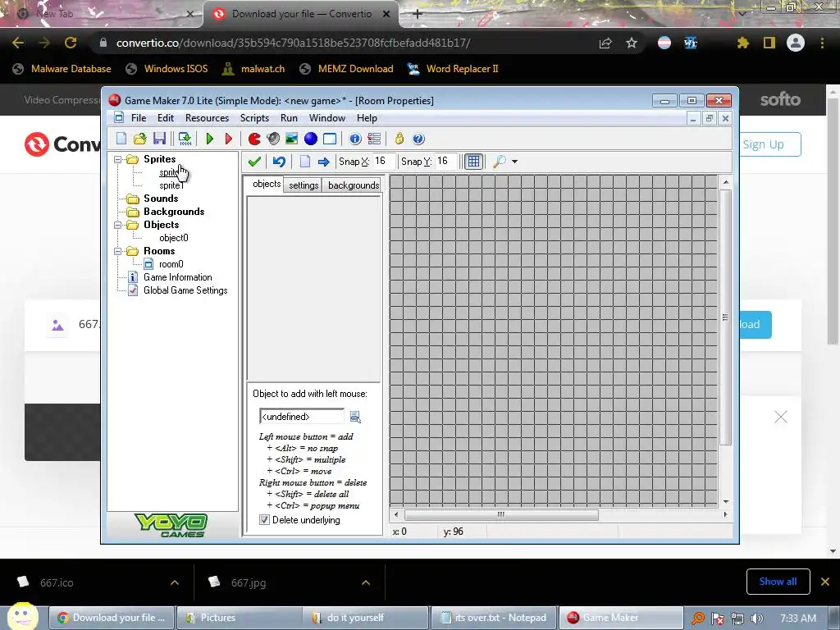Click the room zoom magnifier icon

click(x=499, y=162)
